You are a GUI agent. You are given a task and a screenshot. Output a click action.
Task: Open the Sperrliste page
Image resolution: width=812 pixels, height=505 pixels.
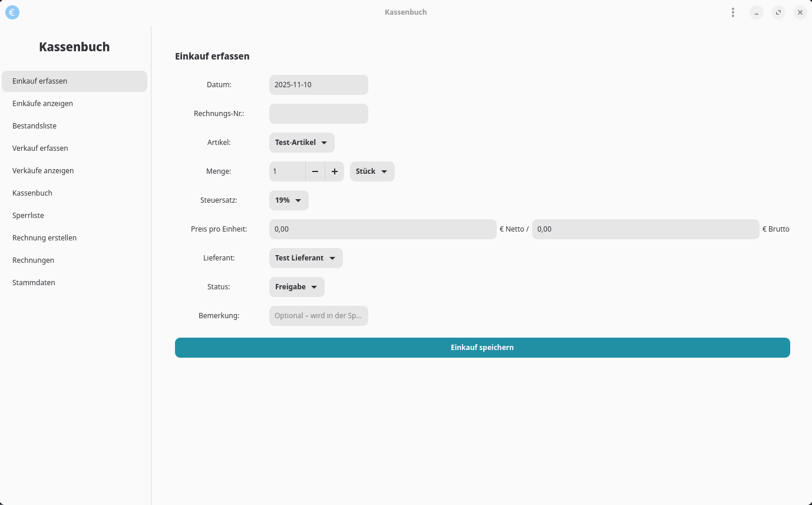pos(28,216)
